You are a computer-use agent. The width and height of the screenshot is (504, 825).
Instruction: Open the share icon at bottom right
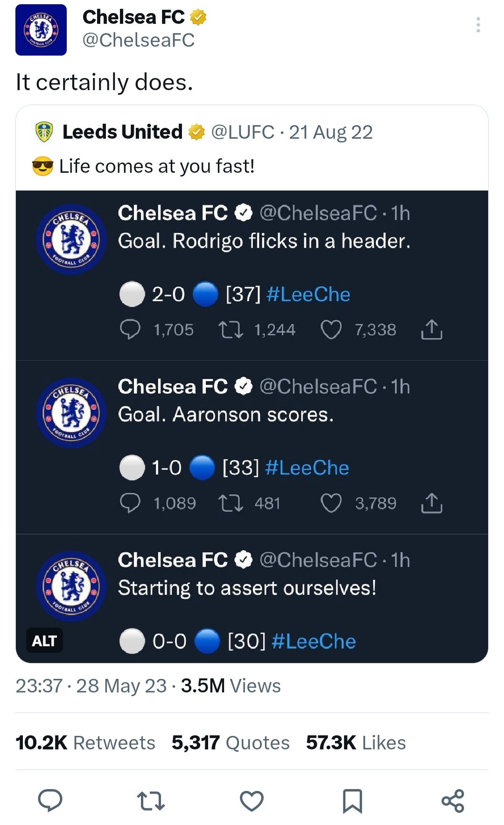pos(453,801)
